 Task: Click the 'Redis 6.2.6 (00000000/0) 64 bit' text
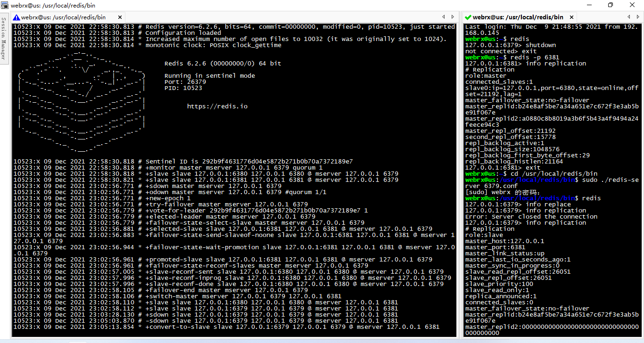(x=223, y=64)
